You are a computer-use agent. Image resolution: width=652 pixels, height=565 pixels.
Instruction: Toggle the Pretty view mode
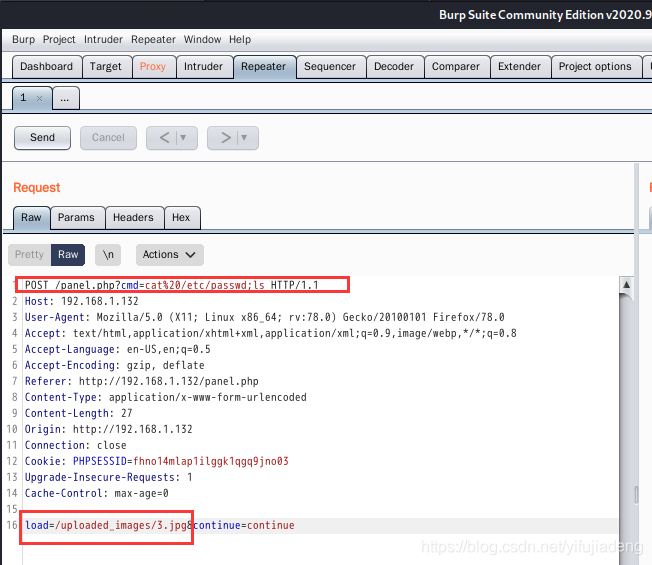pyautogui.click(x=30, y=254)
